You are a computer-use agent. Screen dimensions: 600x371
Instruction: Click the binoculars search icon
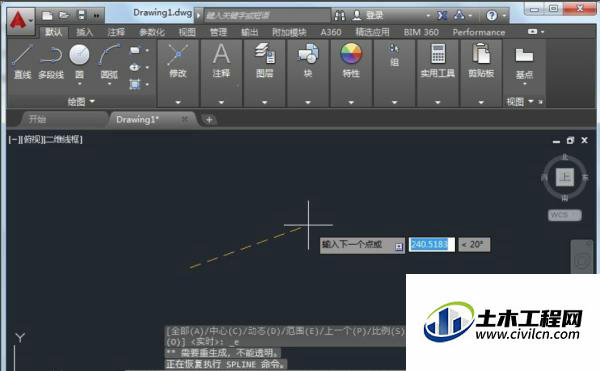click(340, 16)
